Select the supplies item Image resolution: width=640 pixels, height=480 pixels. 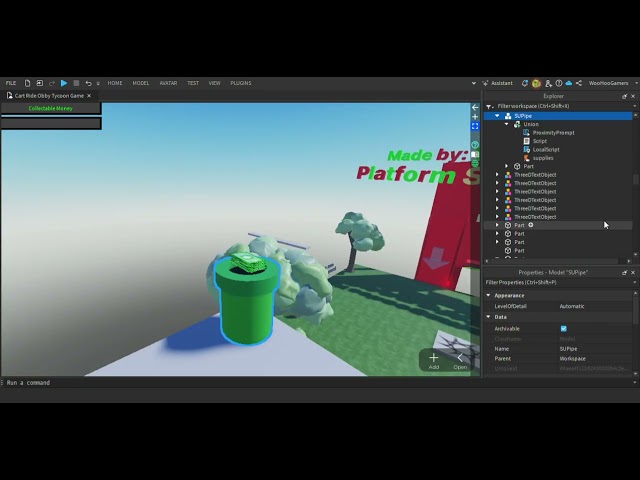click(543, 158)
